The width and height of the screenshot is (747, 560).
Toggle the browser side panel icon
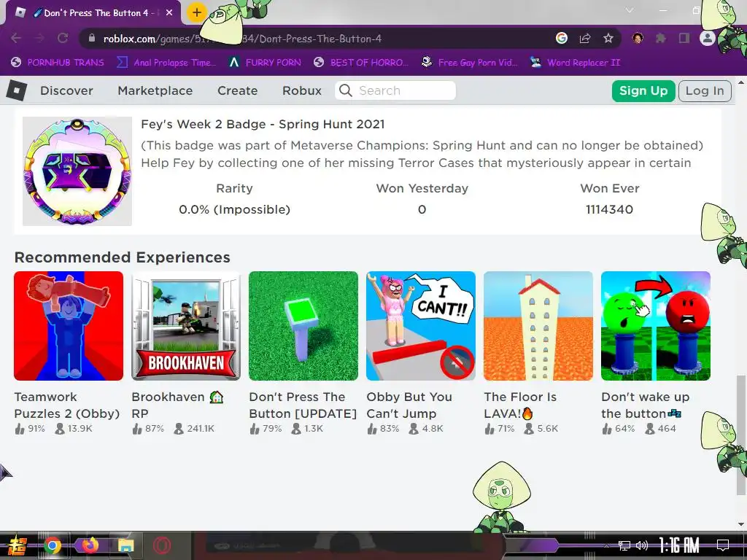click(x=684, y=38)
